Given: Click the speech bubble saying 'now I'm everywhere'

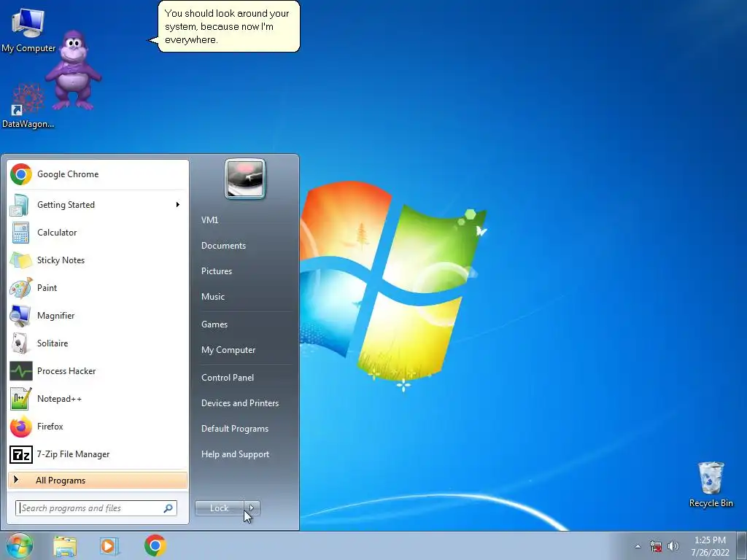Looking at the screenshot, I should pos(228,27).
